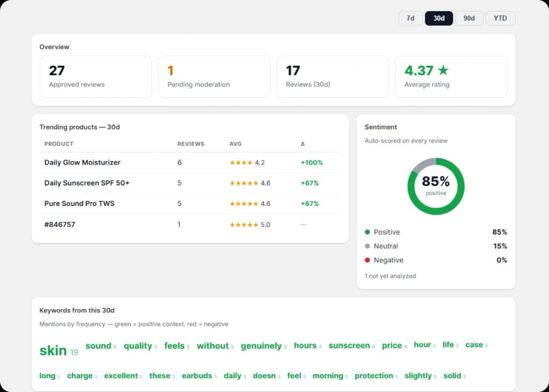Switch to the YTD time range
This screenshot has width=549, height=392.
tap(500, 18)
